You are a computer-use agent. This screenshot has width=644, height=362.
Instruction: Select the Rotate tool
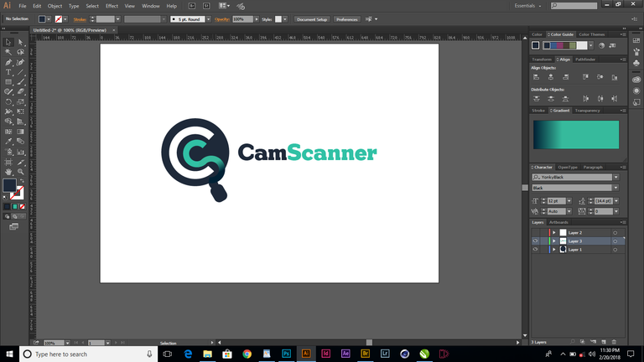coord(8,101)
